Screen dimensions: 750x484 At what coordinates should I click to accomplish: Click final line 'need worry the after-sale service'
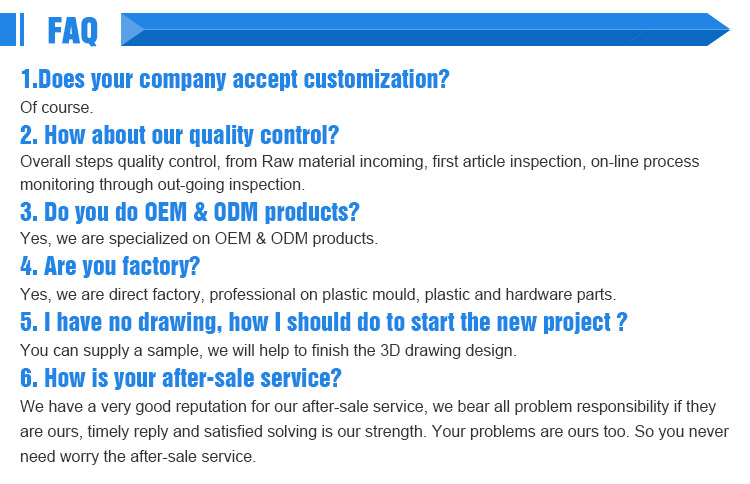[138, 456]
